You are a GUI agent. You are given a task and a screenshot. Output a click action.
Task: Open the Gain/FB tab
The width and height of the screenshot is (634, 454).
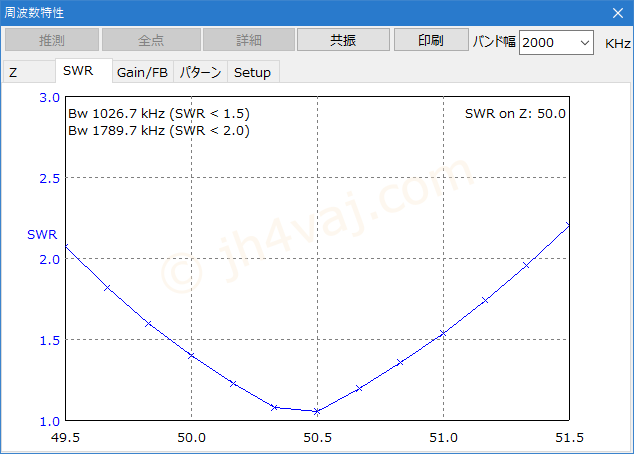tap(142, 72)
